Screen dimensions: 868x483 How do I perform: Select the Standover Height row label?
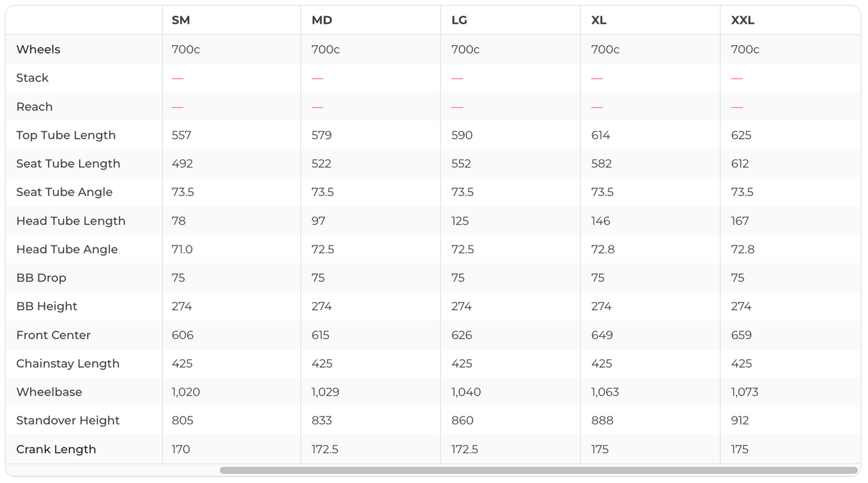(x=68, y=421)
